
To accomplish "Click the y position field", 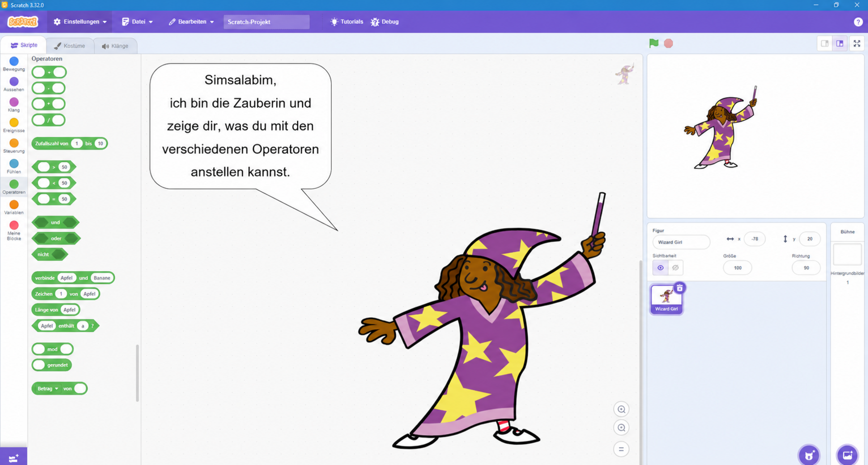I will click(809, 239).
